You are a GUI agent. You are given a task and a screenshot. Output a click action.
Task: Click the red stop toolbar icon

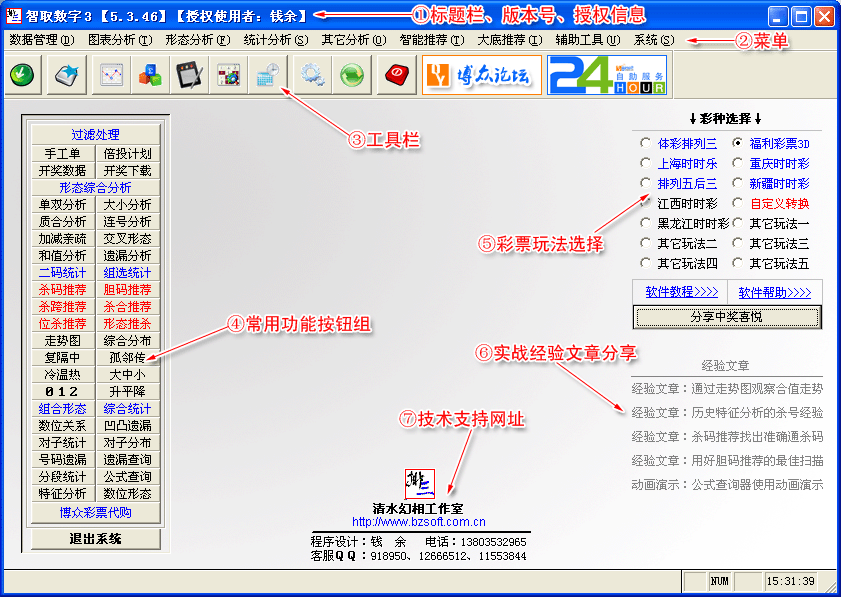pos(397,75)
